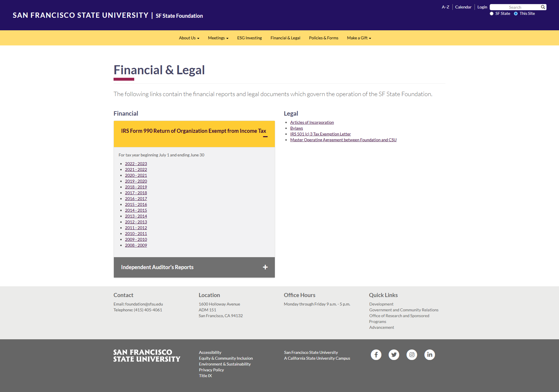The height and width of the screenshot is (392, 559).
Task: Open the Facebook social icon
Action: 376,355
